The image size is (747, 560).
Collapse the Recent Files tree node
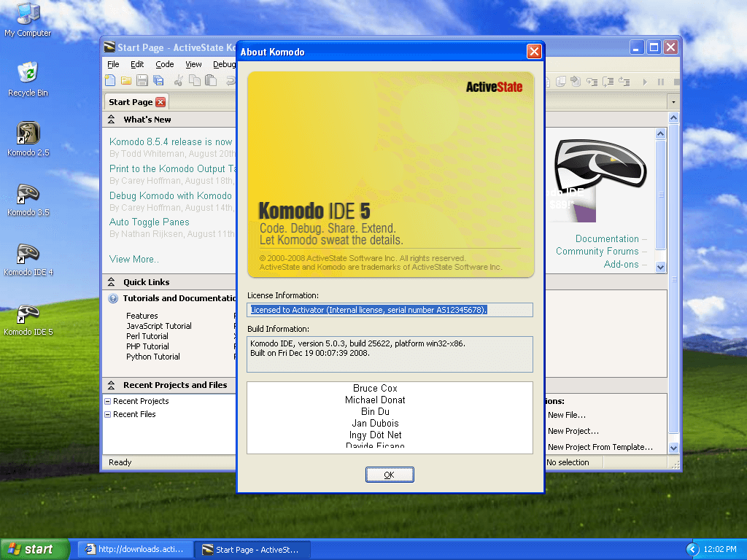pos(108,414)
